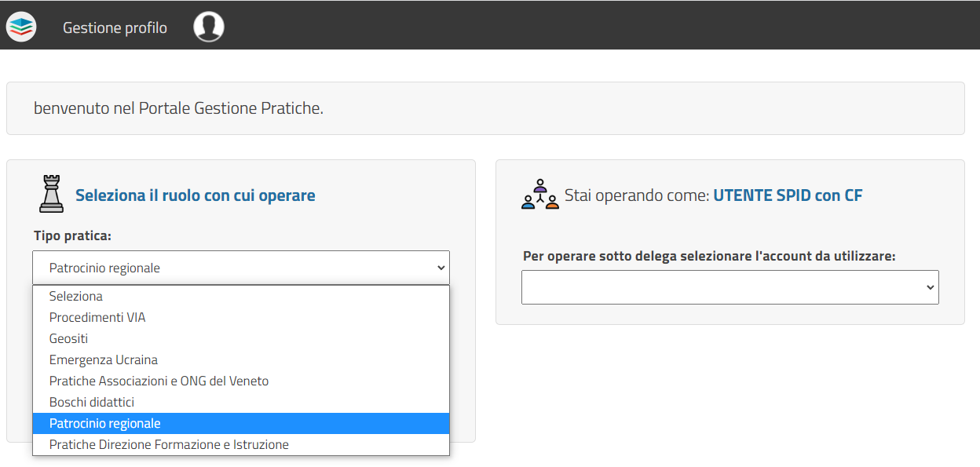The image size is (980, 467).
Task: Select Emergenza Ucraina in the dropdown list
Action: coord(104,360)
